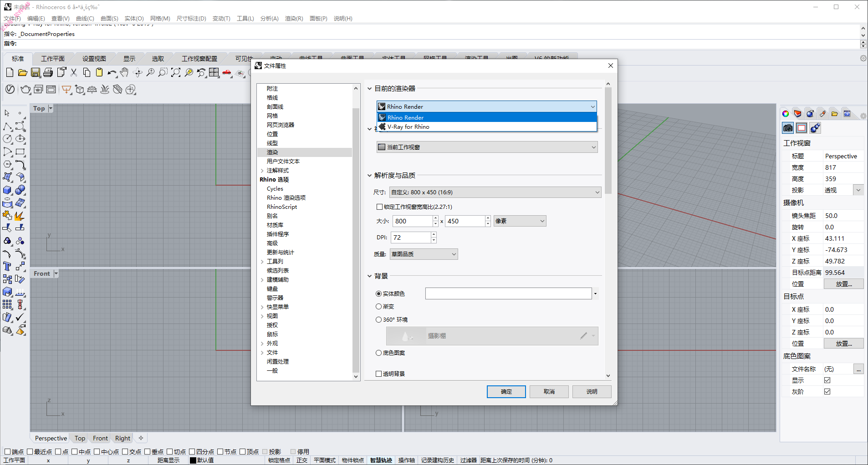
Task: Collapse the 背景 section
Action: (369, 276)
